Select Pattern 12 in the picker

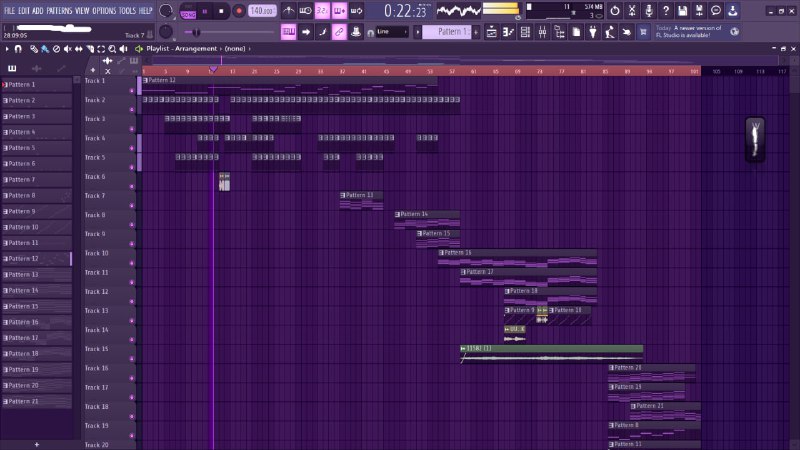coord(36,259)
